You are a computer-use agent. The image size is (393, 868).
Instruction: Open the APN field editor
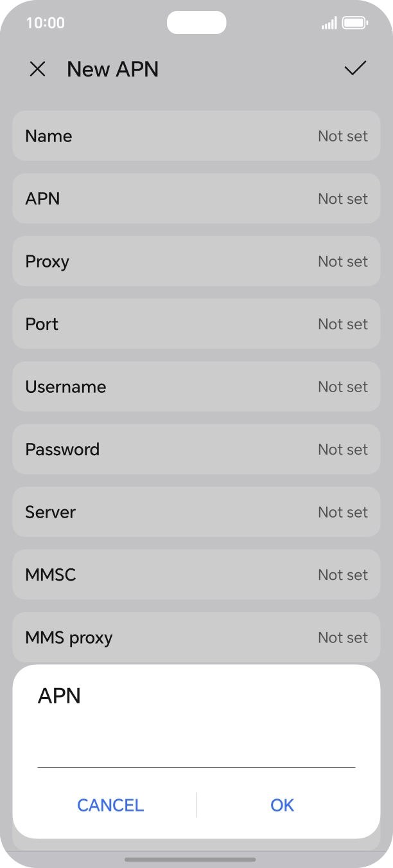196,199
